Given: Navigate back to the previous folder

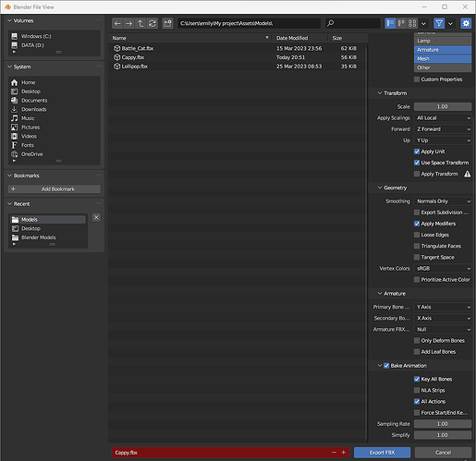Looking at the screenshot, I should (117, 23).
